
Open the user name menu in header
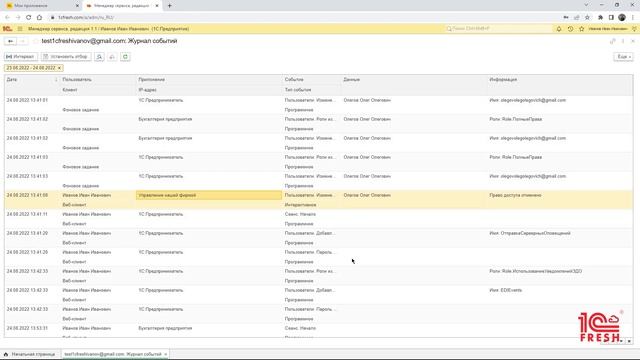pos(608,29)
